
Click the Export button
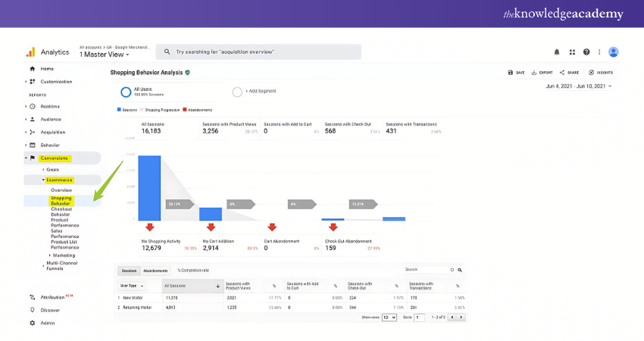(541, 73)
